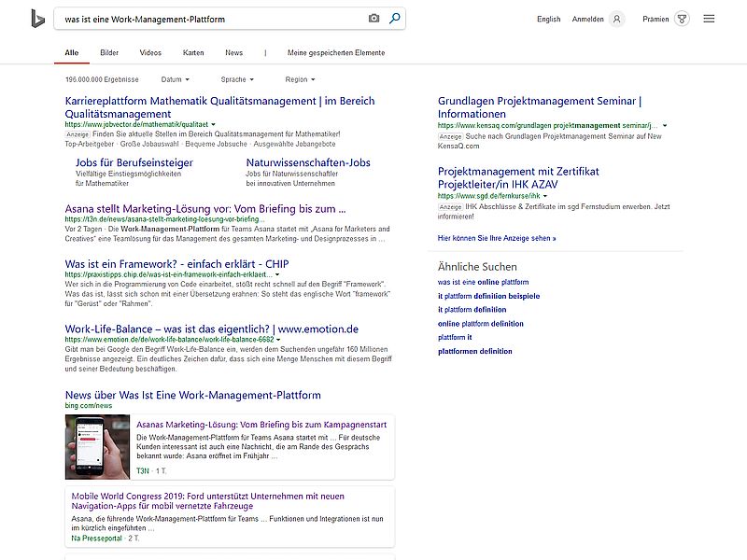Click related search it plattform definition

pyautogui.click(x=472, y=310)
